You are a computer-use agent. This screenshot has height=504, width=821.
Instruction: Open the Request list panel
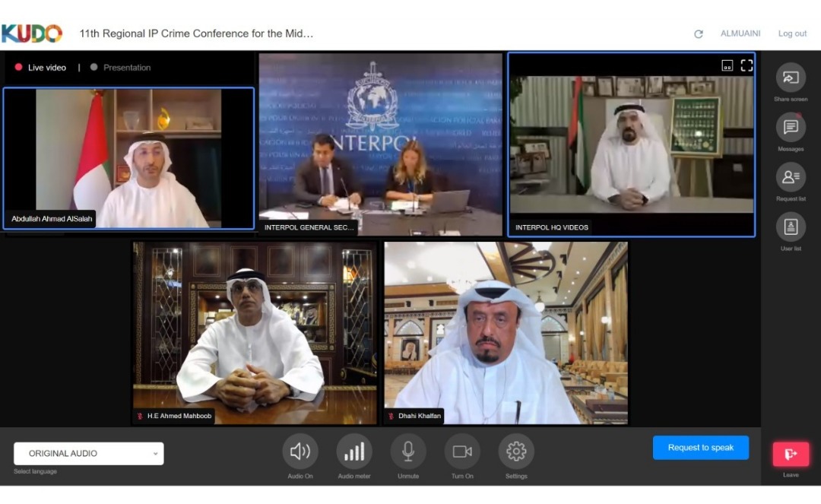tap(791, 177)
